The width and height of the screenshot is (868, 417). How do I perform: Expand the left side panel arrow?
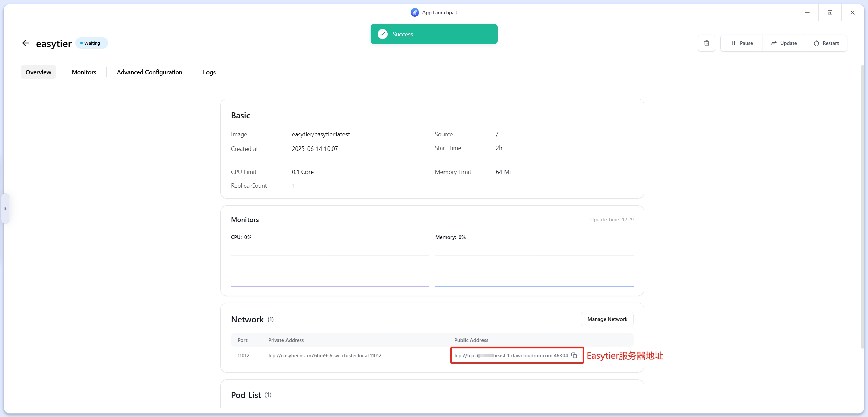(x=5, y=209)
